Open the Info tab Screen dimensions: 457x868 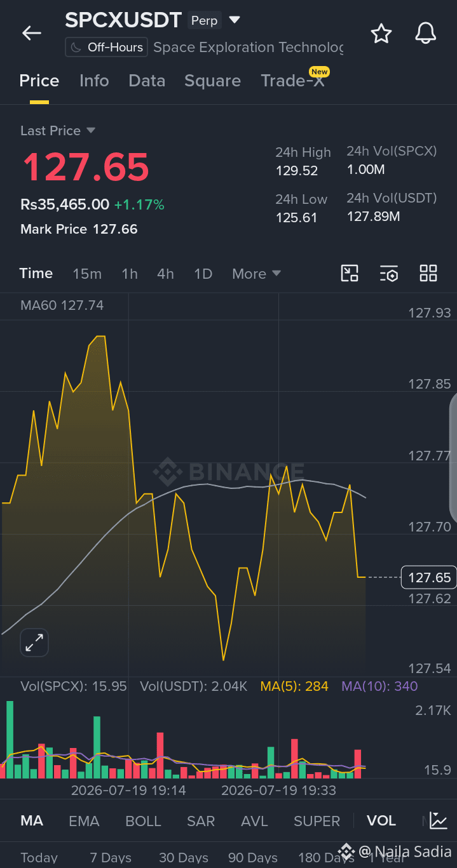click(x=94, y=81)
